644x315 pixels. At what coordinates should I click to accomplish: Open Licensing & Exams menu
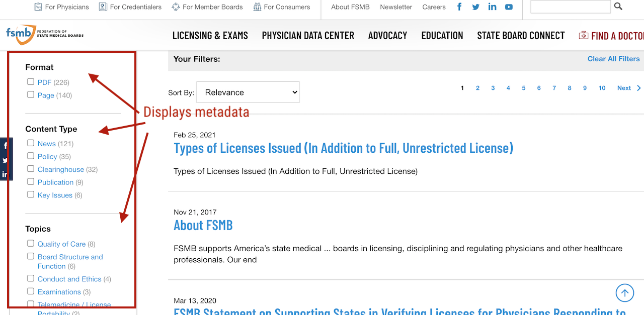click(x=210, y=36)
